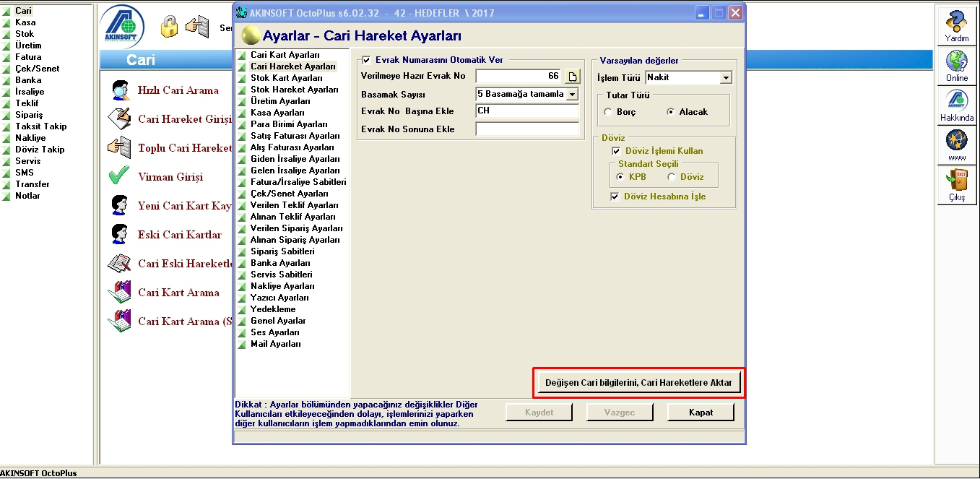
Task: Toggle Döviz İşlemi Kullan checkbox
Action: pyautogui.click(x=616, y=151)
